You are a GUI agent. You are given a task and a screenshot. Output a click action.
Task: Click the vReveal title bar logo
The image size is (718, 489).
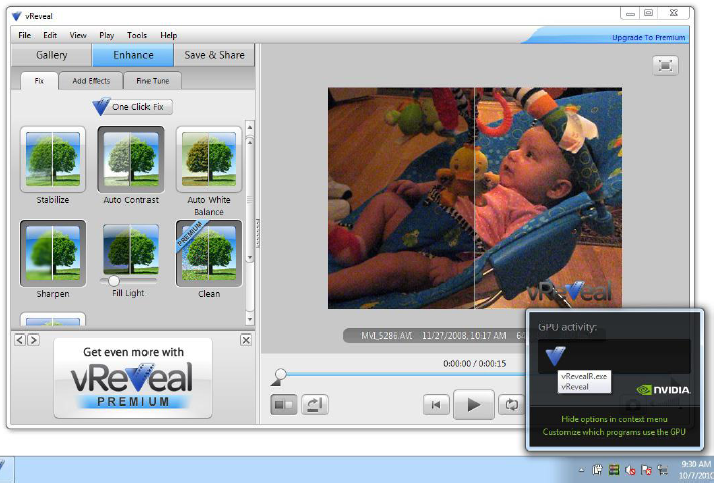(16, 16)
